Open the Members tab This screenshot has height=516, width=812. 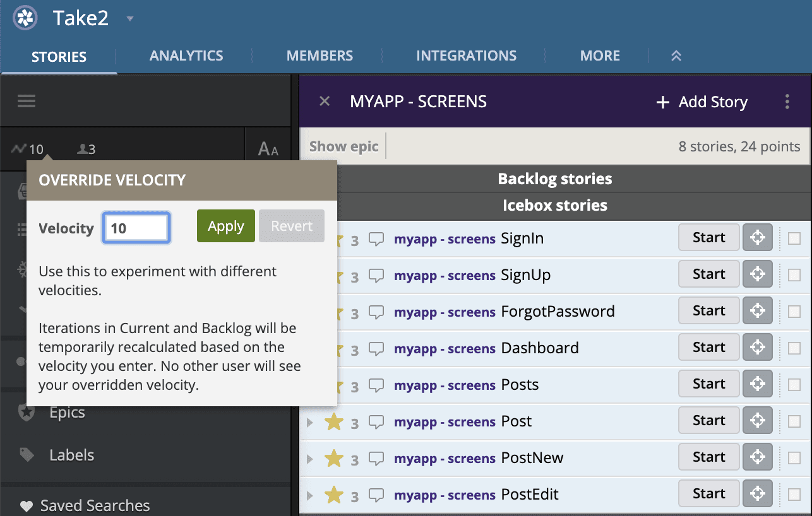319,56
